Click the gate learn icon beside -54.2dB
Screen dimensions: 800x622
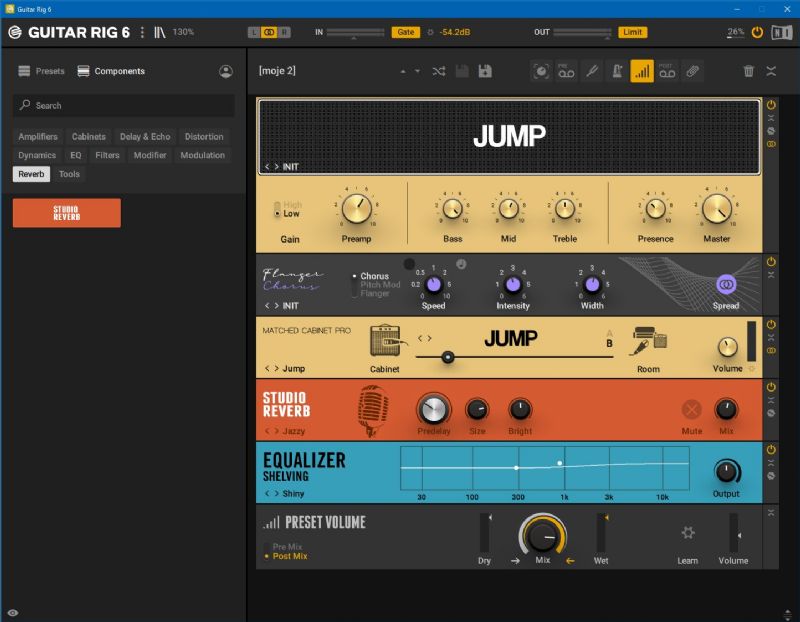[430, 32]
